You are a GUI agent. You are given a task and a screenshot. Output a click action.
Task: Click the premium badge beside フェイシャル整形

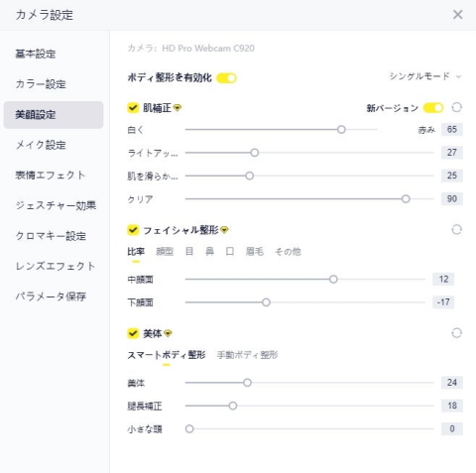224,230
